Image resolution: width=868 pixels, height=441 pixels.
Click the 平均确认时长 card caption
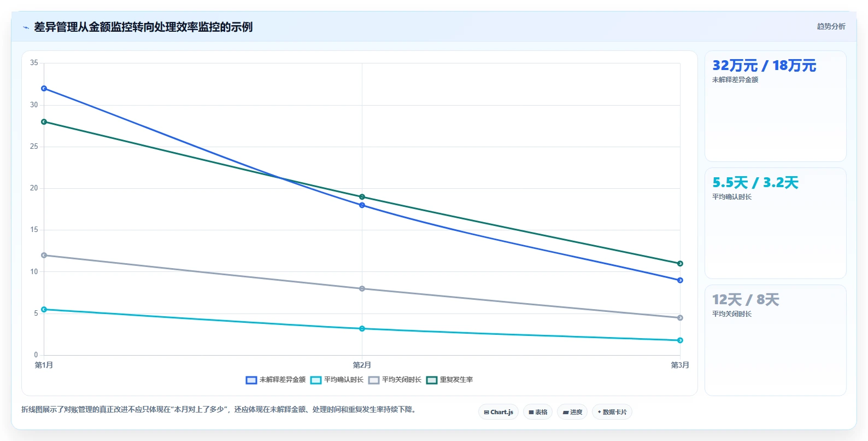(x=732, y=197)
